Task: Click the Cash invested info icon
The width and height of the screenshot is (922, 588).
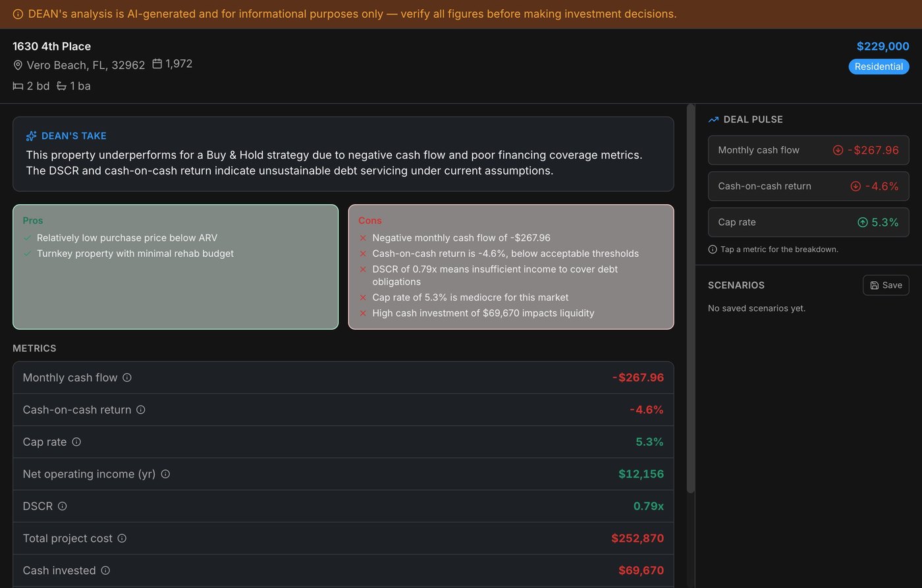Action: 105,571
